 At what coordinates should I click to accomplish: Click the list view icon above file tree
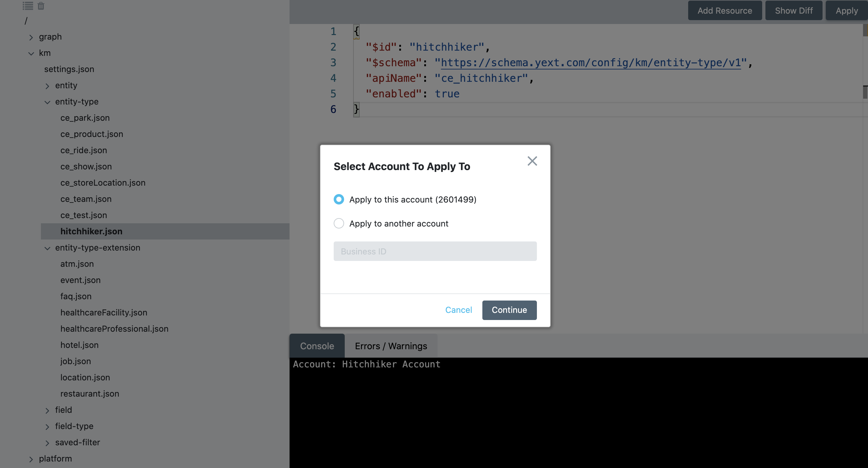click(x=28, y=6)
